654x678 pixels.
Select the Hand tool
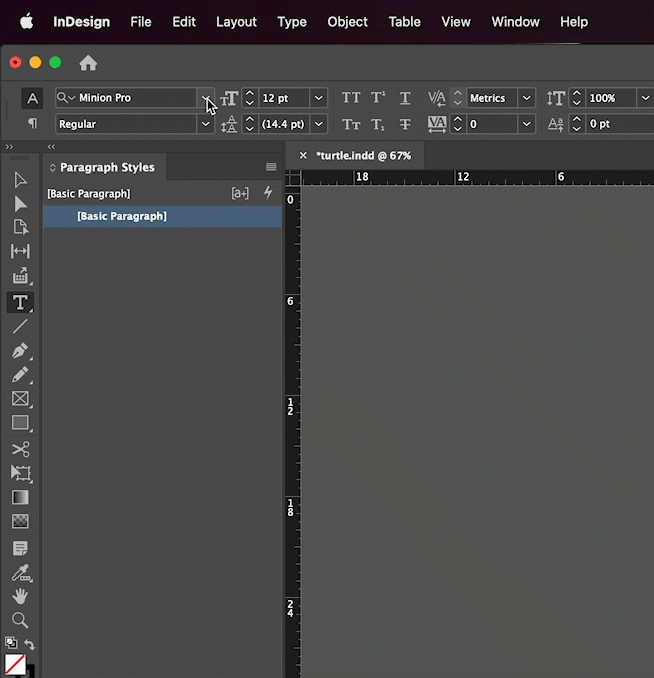point(20,596)
